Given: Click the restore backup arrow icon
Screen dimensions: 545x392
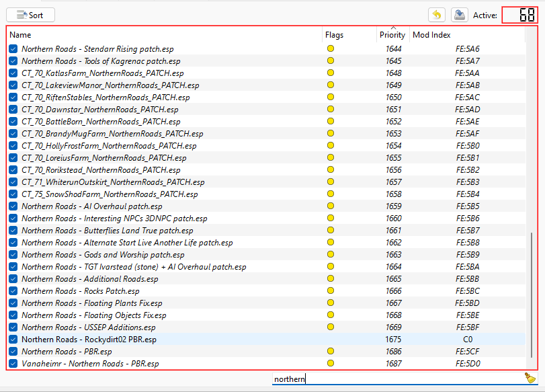Looking at the screenshot, I should (437, 15).
